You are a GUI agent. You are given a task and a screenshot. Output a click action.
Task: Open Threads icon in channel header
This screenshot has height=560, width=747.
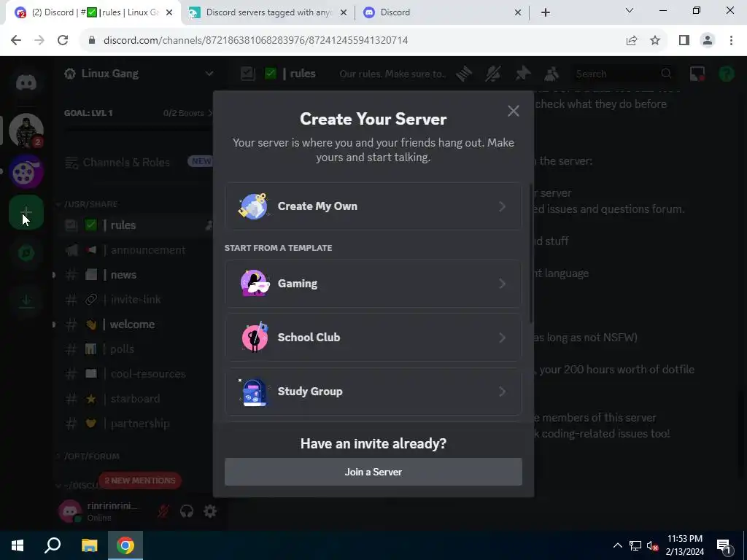(x=464, y=74)
